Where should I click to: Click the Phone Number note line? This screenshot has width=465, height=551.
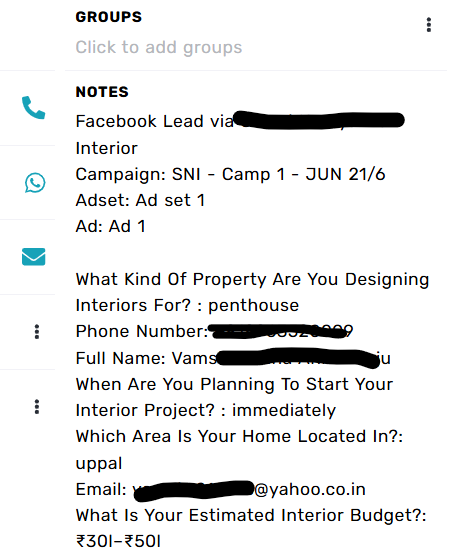click(x=214, y=331)
